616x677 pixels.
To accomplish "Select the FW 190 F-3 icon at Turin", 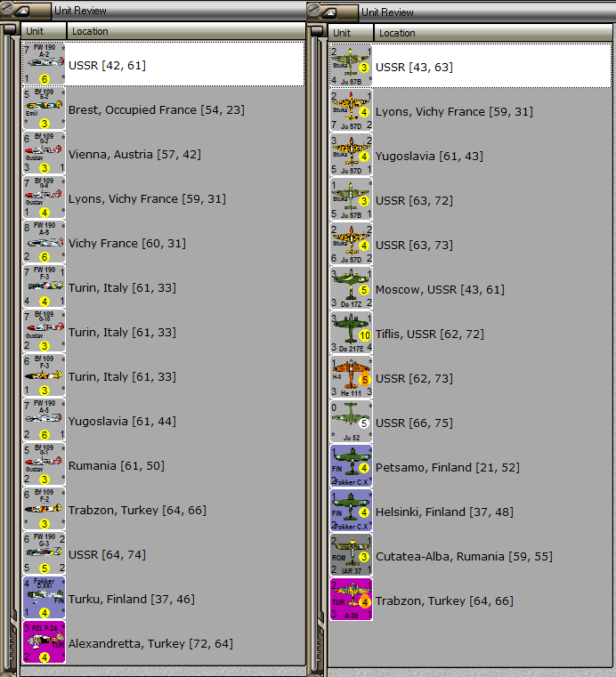I will (x=44, y=286).
